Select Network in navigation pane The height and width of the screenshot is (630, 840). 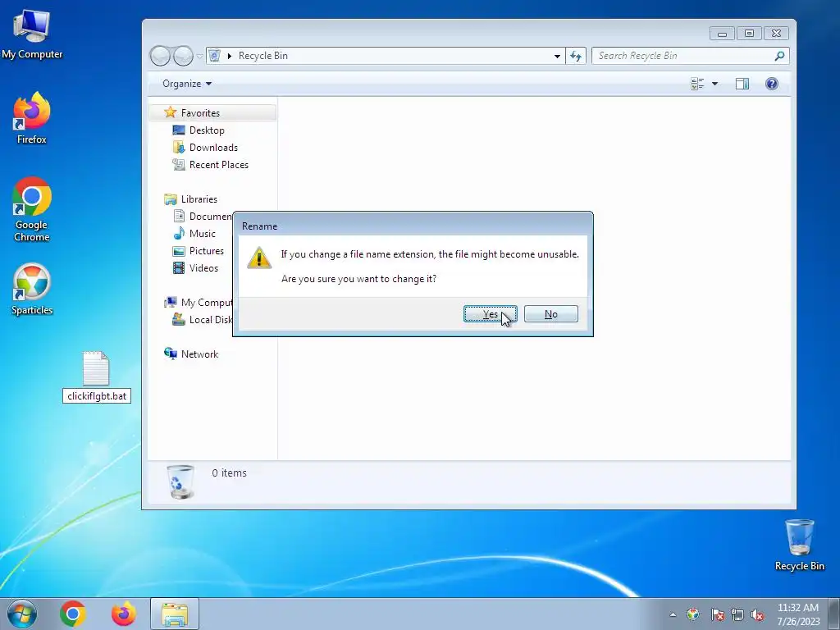(199, 354)
